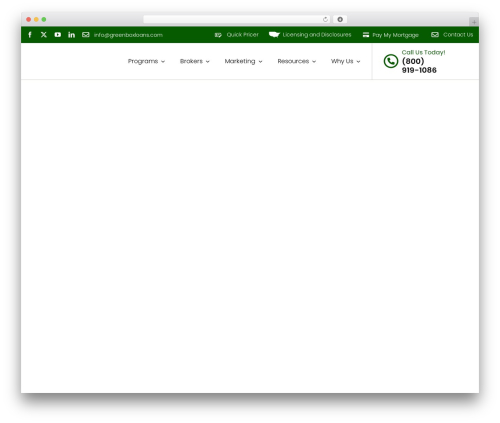Open the Brokers menu

coord(191,61)
